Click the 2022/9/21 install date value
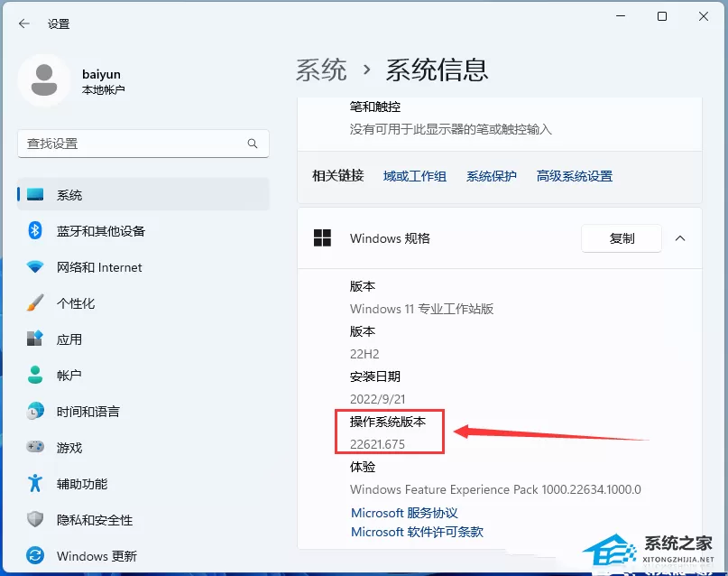This screenshot has height=576, width=728. (x=377, y=399)
